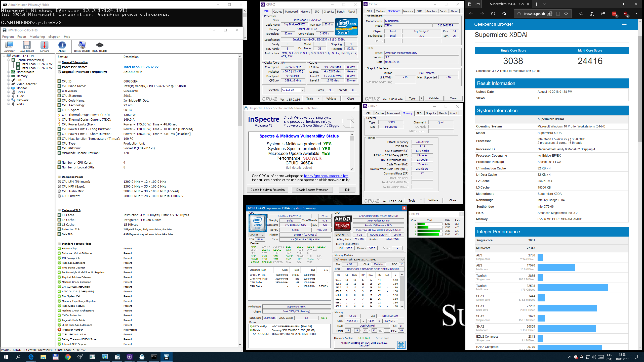The height and width of the screenshot is (362, 644).
Task: Show Edge tab previews chevron
Action: coord(544,4)
